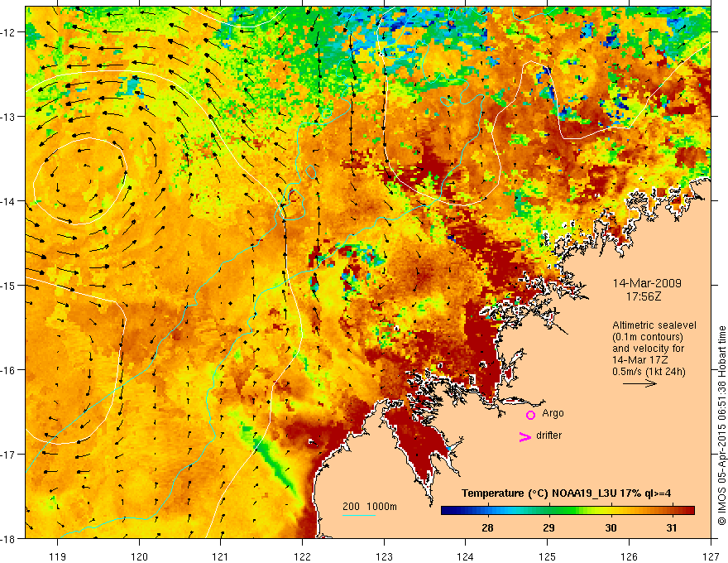Click the 0.5m/s velocity scale arrow
Viewport: 728px width, 563px height.
[x=639, y=383]
